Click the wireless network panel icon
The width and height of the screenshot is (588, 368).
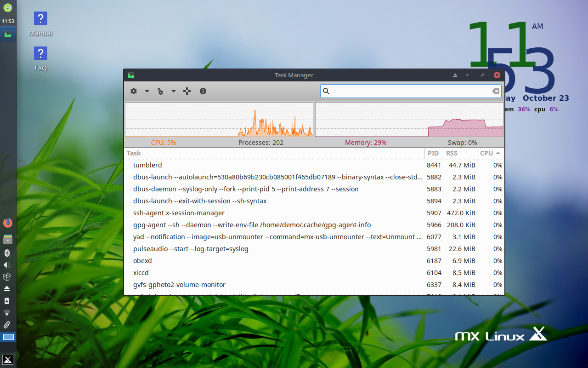click(7, 312)
